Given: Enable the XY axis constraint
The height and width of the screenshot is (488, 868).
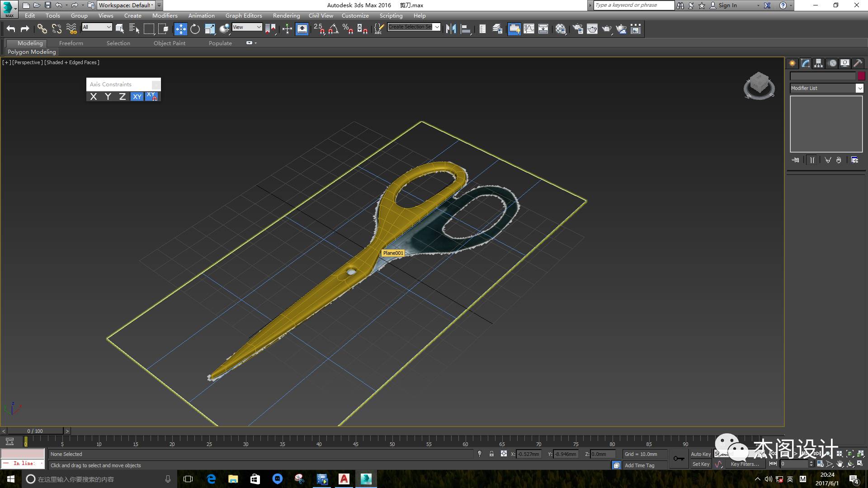Looking at the screenshot, I should (137, 97).
